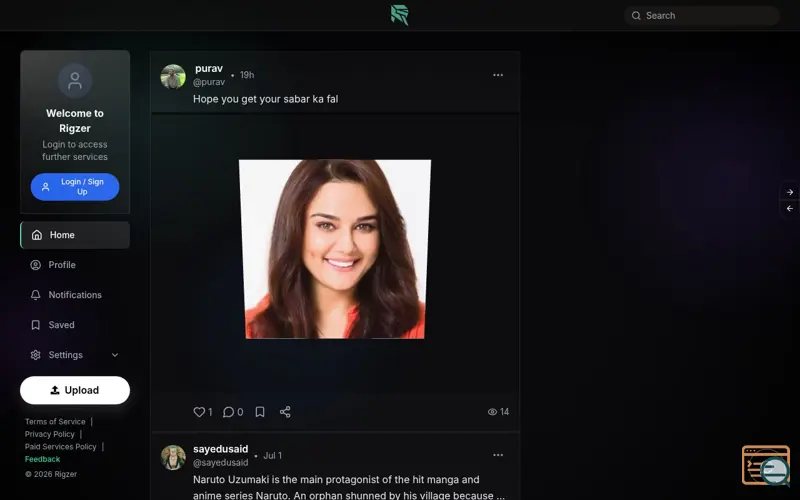800x500 pixels.
Task: Click the sayedusaid username
Action: pyautogui.click(x=220, y=449)
